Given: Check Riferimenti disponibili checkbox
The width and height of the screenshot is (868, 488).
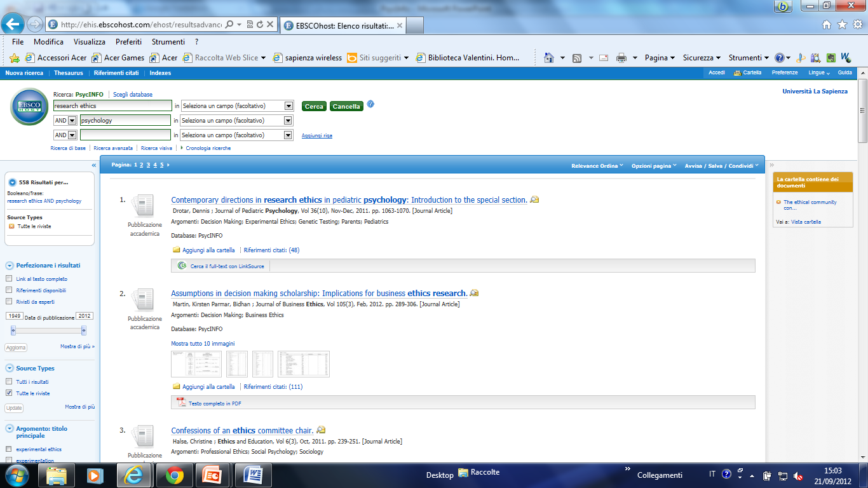Looking at the screenshot, I should click(9, 290).
